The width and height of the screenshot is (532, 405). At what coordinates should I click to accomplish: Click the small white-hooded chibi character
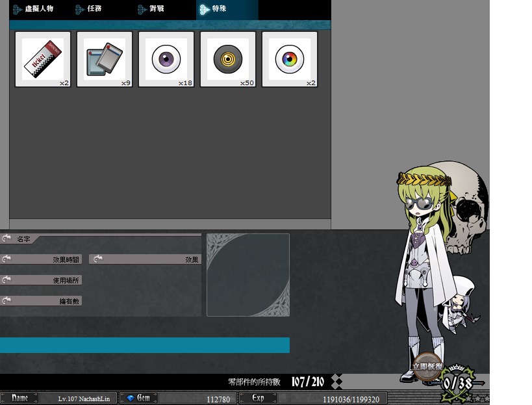(x=459, y=304)
